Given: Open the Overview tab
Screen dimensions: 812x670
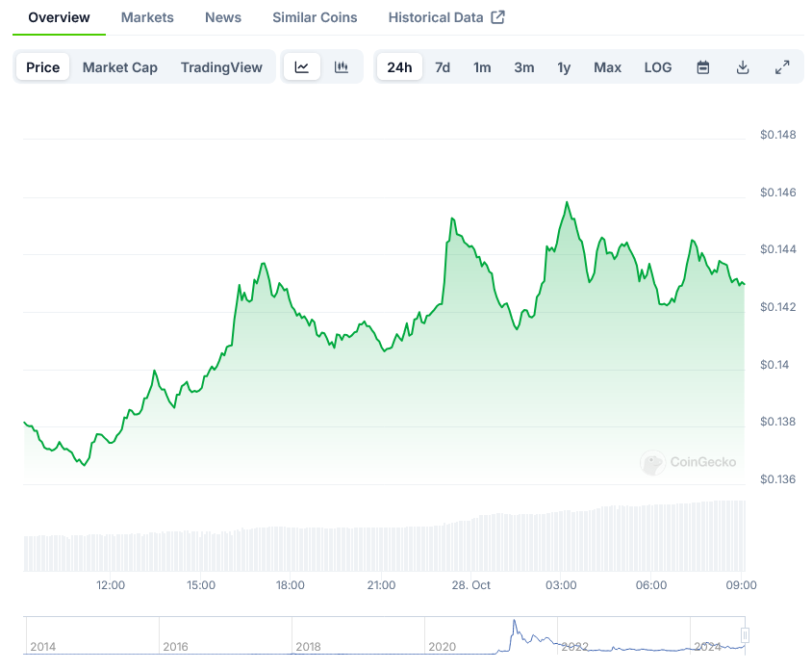Looking at the screenshot, I should point(59,17).
